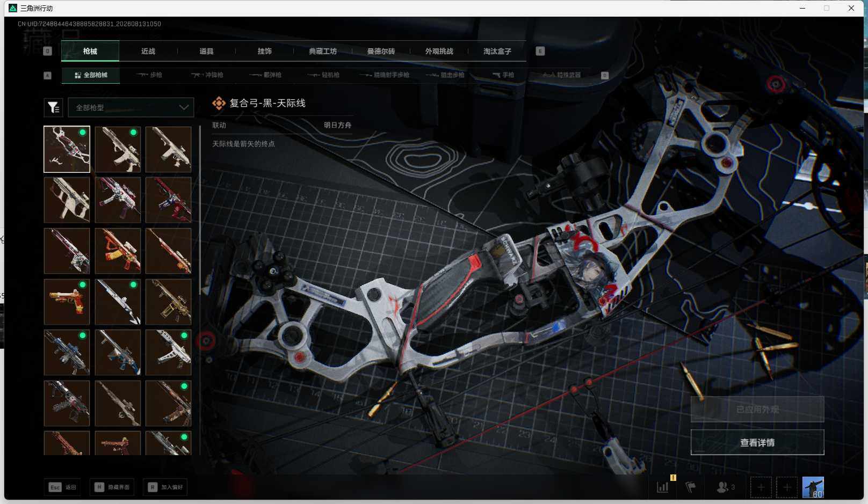Click the weapon skin list scrollbar
868x504 pixels.
[x=200, y=209]
